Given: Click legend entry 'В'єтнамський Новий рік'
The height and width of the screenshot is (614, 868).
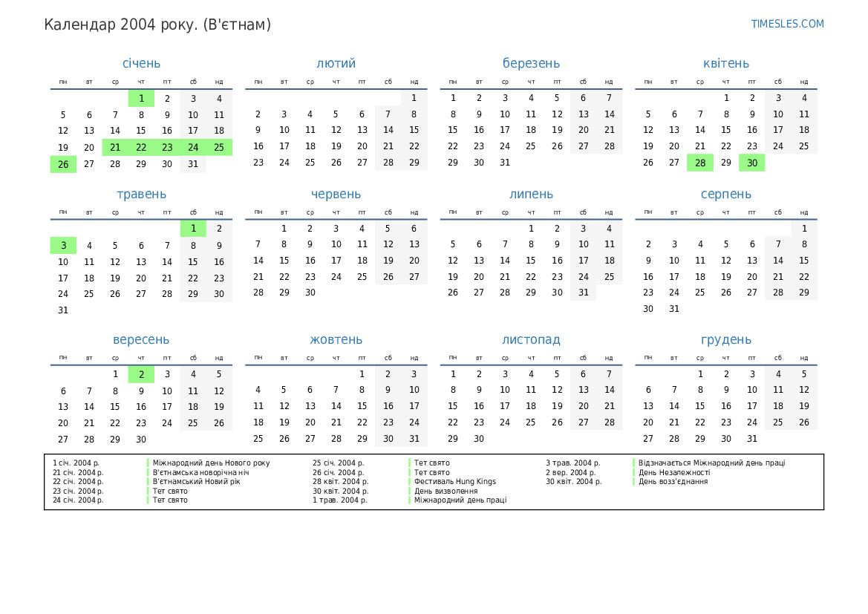Looking at the screenshot, I should (x=197, y=482).
